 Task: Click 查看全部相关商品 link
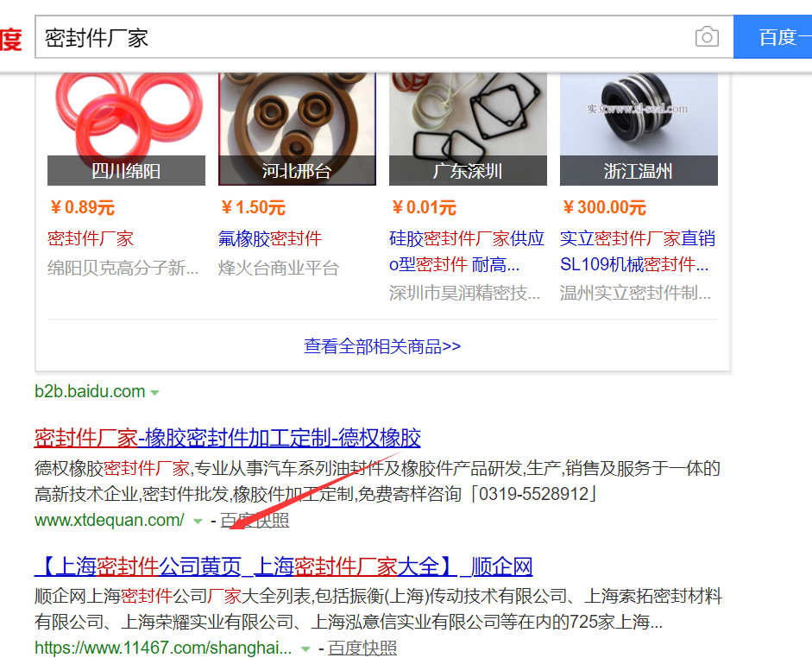pyautogui.click(x=382, y=346)
